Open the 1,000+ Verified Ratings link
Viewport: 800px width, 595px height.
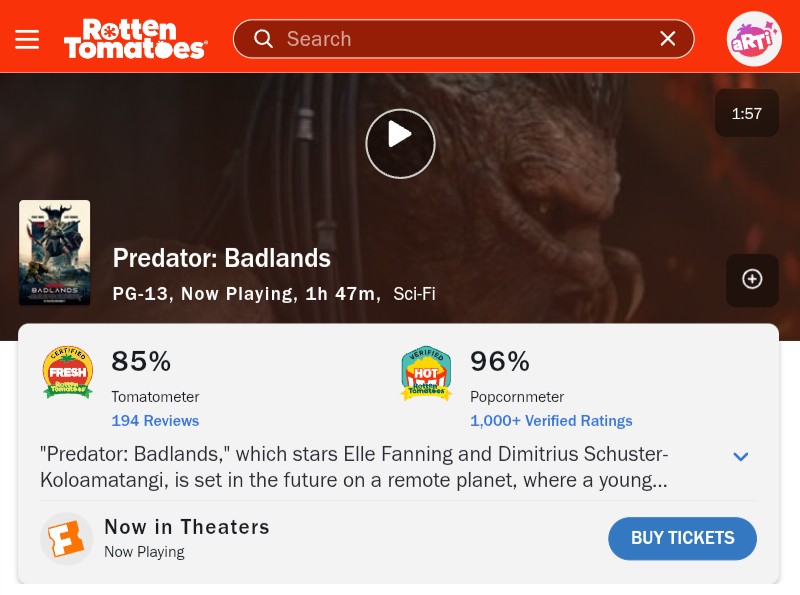click(551, 421)
